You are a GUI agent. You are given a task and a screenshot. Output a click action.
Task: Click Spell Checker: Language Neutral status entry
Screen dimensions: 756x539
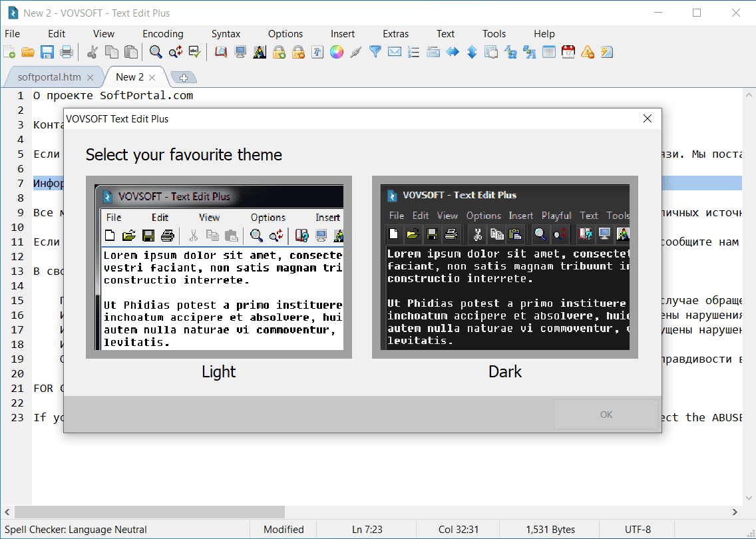pyautogui.click(x=76, y=530)
